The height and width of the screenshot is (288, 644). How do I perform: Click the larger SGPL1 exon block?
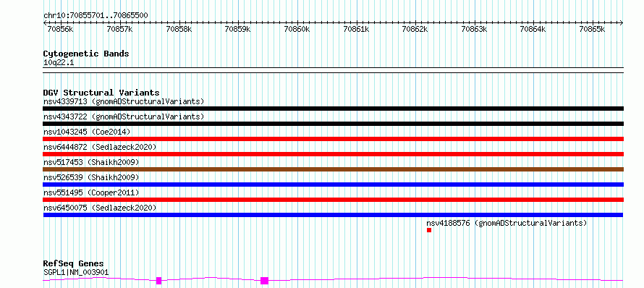pos(265,281)
